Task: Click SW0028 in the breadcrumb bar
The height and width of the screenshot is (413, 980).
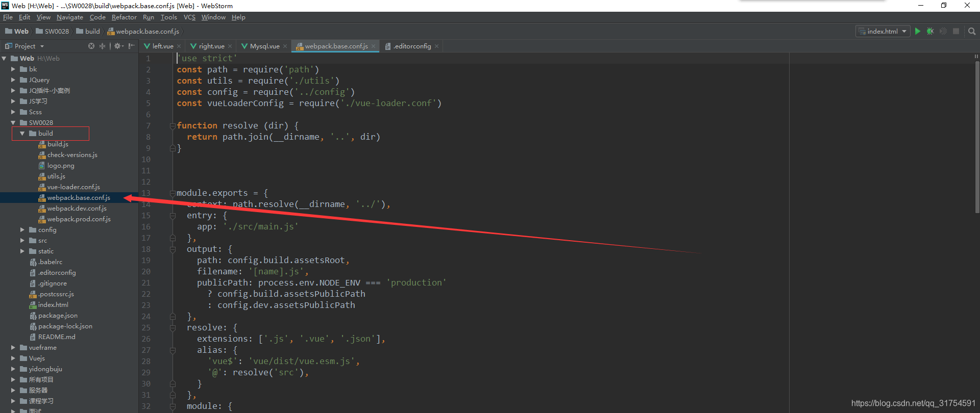Action: (x=52, y=31)
